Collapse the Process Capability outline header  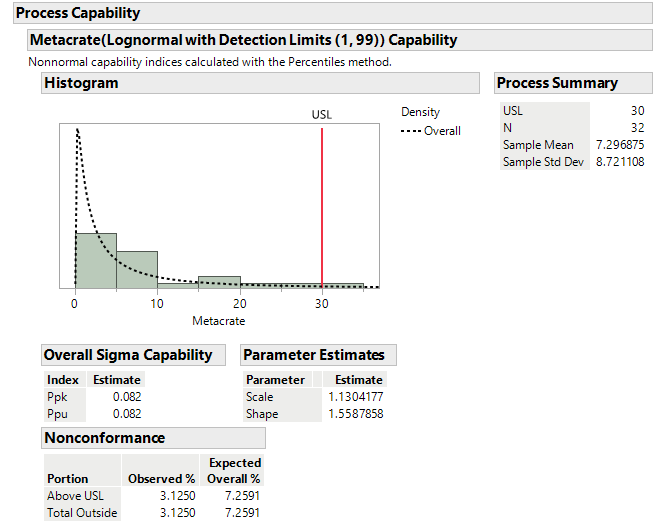pyautogui.click(x=78, y=13)
